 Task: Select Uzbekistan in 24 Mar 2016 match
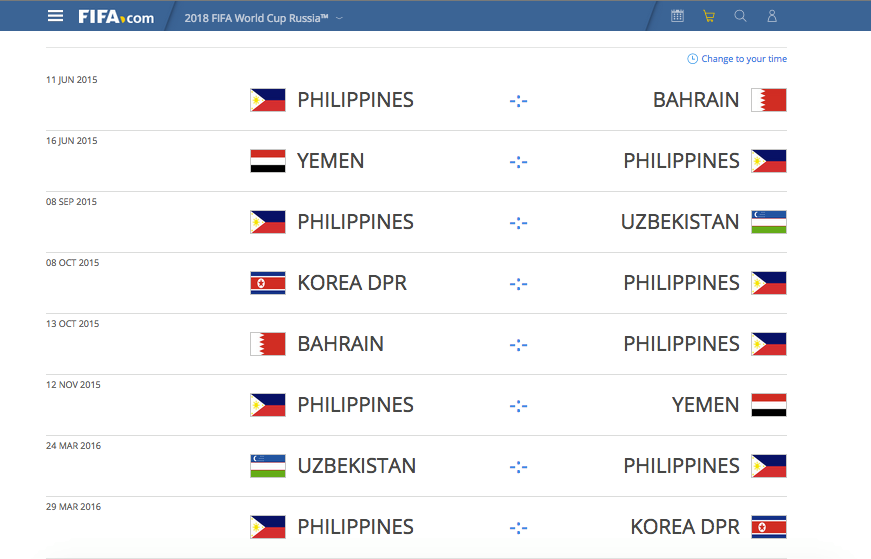pos(357,466)
